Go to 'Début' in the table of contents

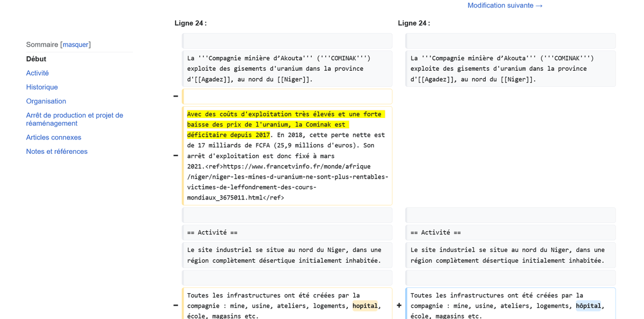point(36,59)
